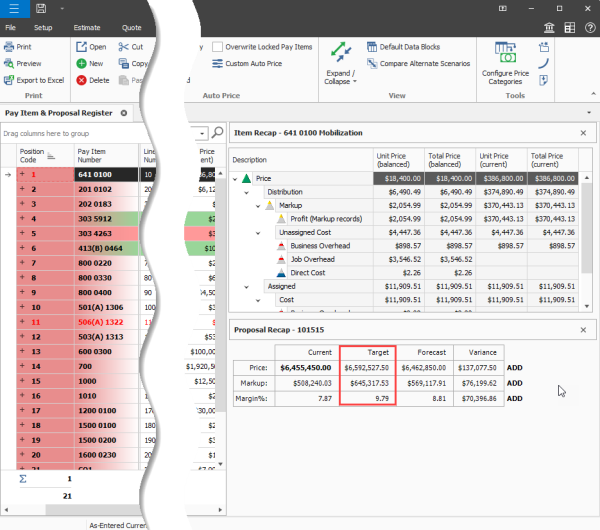Open the document tab list dropdown arrow

[589, 113]
